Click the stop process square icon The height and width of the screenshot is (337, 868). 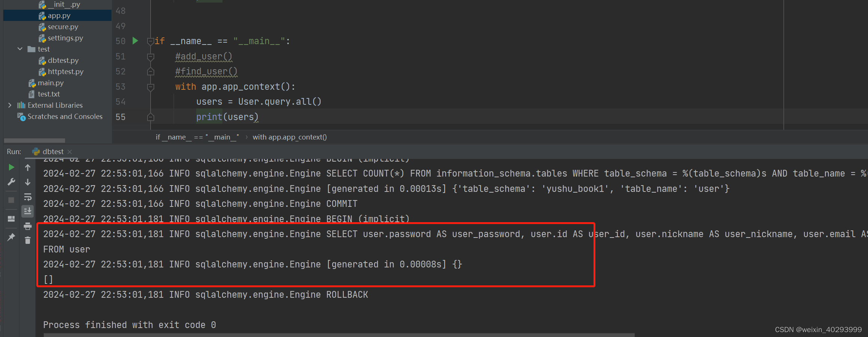click(x=11, y=200)
